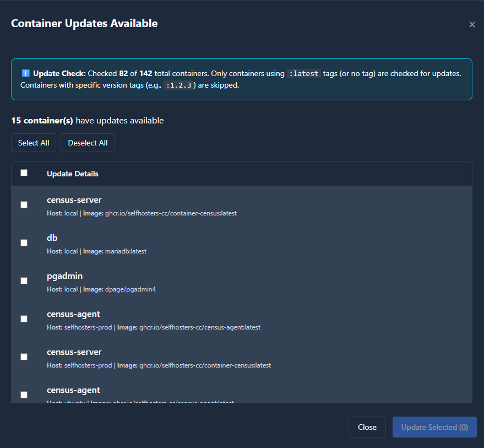Viewport: 484px width, 448px height.
Task: Tick the db container checkbox
Action: click(x=24, y=242)
